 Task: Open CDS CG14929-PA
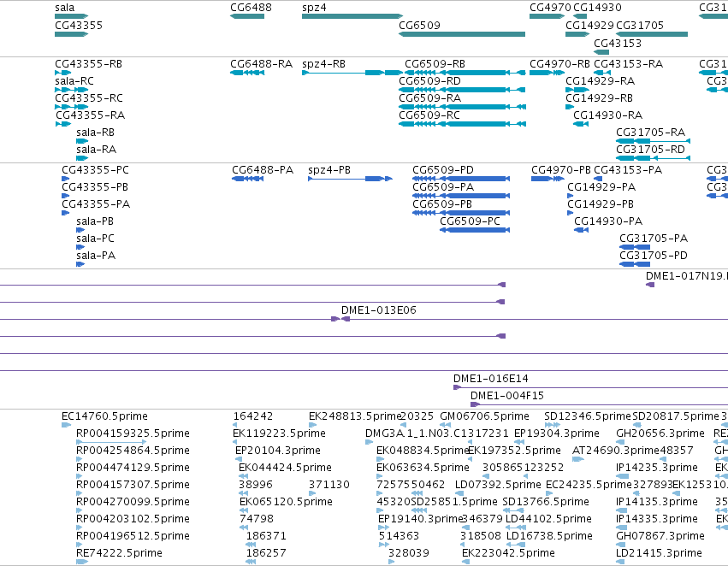point(570,197)
